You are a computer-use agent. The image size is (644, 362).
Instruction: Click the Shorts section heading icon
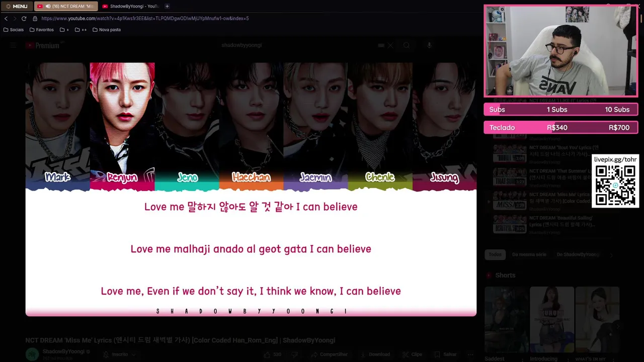coord(489,276)
